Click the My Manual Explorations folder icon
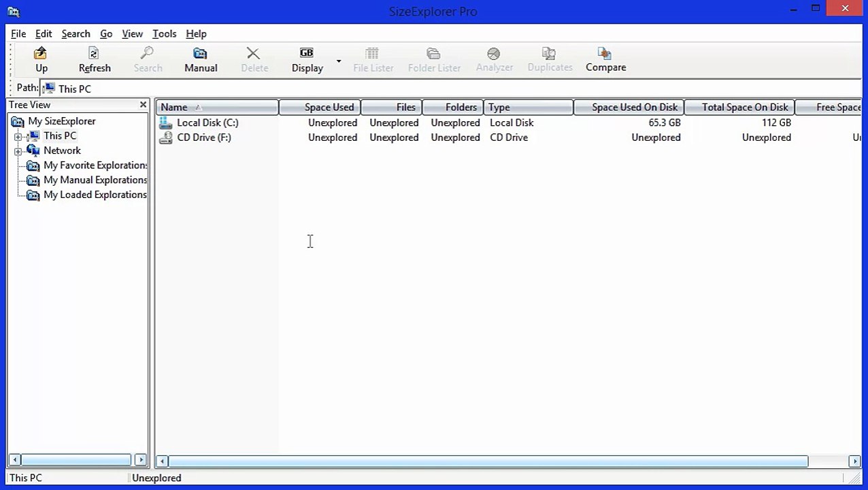Viewport: 868px width, 490px height. [33, 180]
